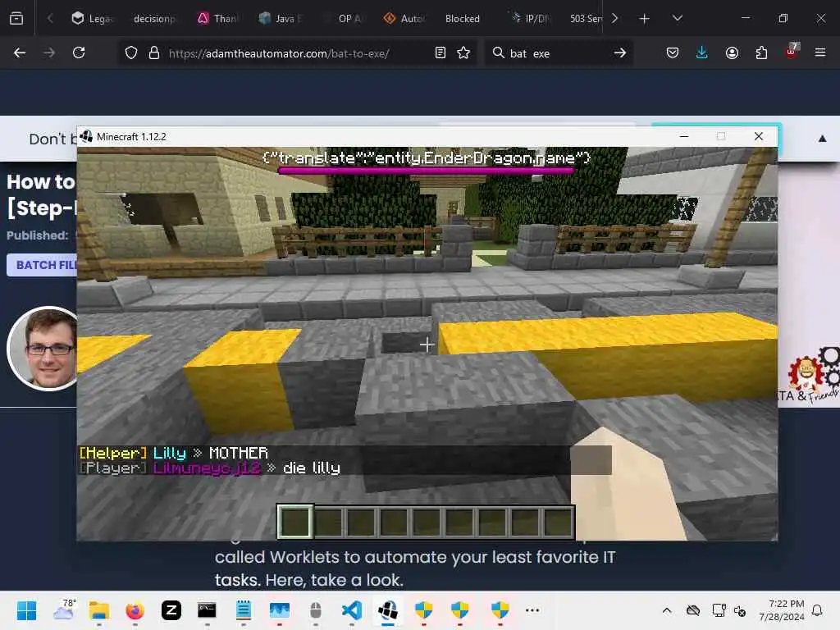Click the '[Helper] Lilly » MOTHER' chat line
Viewport: 840px width, 630px height.
pos(173,453)
